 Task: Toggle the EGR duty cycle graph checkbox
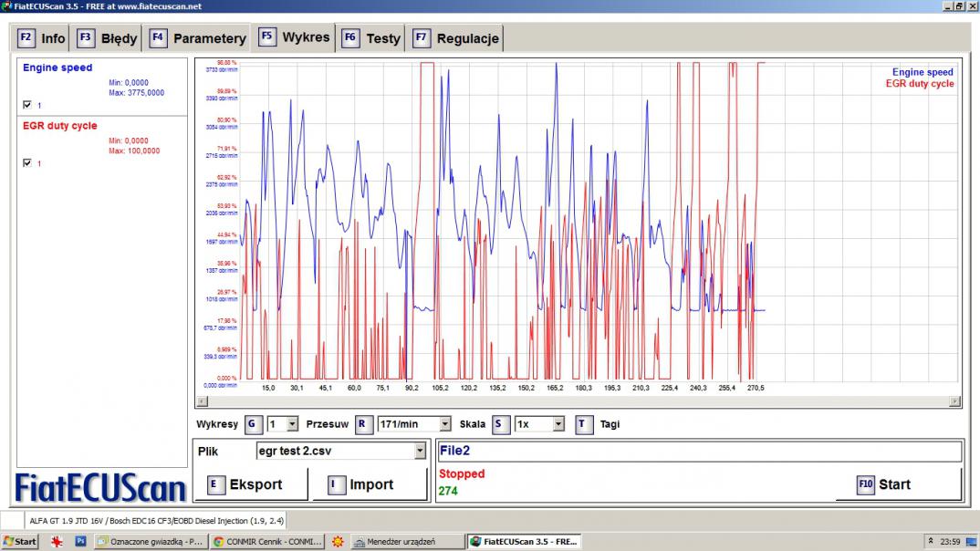[27, 163]
